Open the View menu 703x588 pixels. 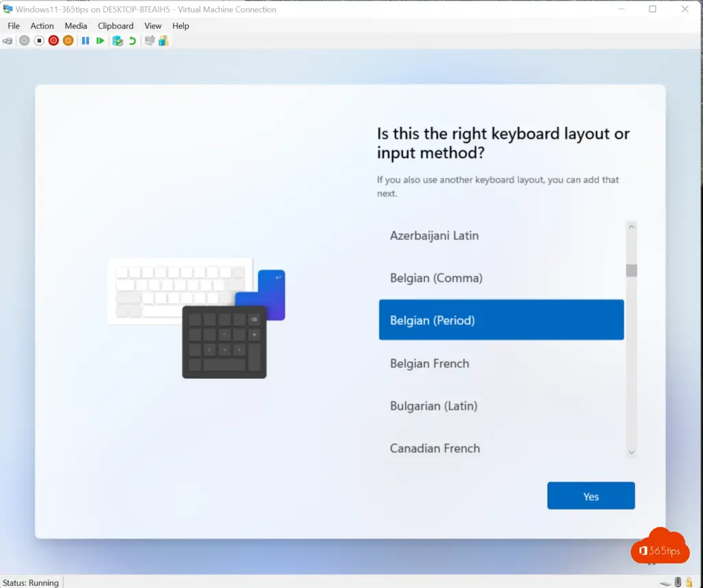(153, 26)
